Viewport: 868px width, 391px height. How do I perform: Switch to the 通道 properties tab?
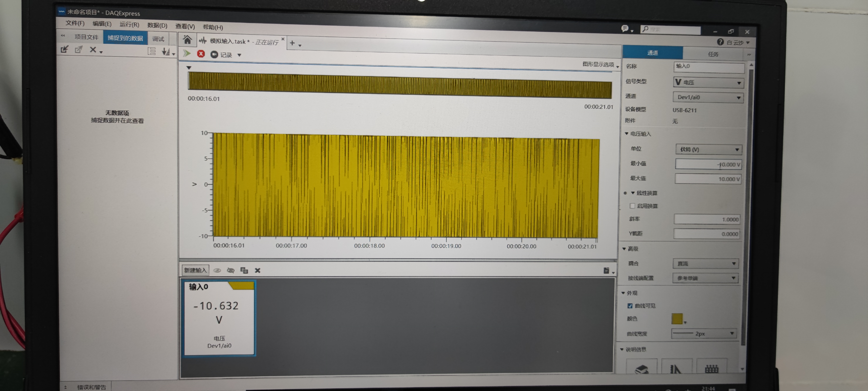click(652, 53)
